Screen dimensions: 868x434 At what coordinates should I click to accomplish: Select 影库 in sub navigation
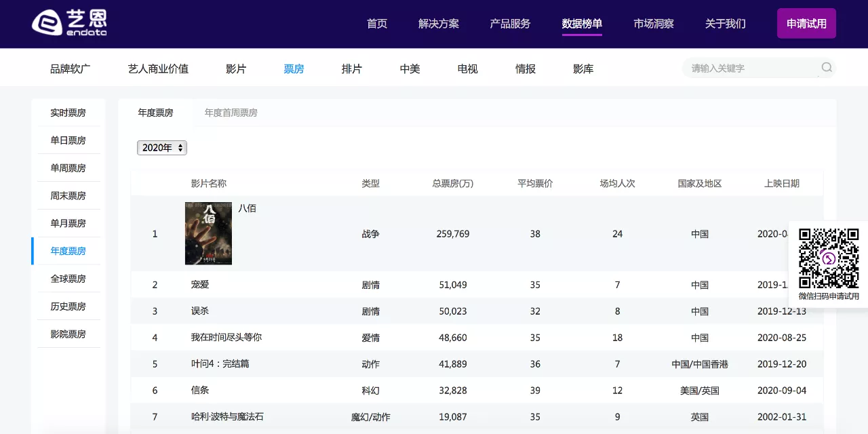pos(583,68)
